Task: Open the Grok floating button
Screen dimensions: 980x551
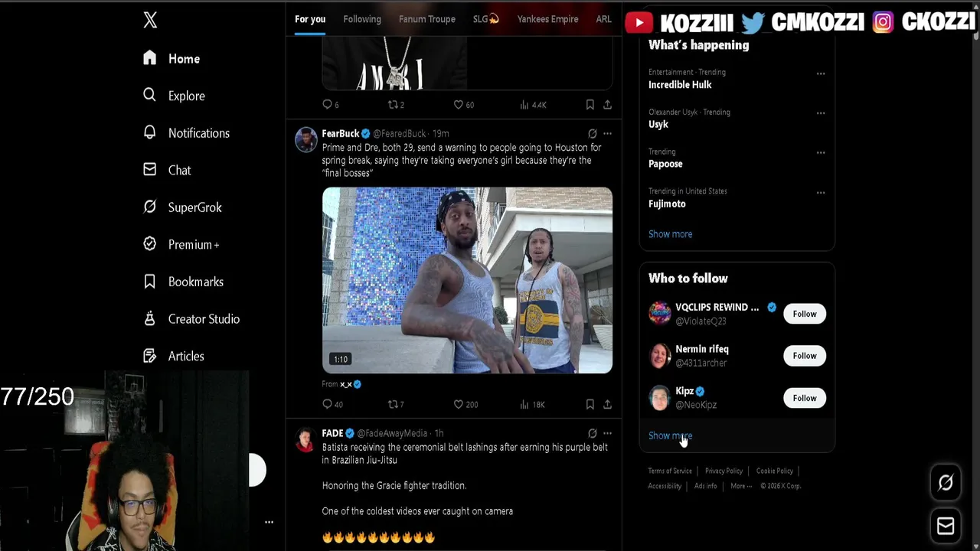Action: tap(946, 482)
